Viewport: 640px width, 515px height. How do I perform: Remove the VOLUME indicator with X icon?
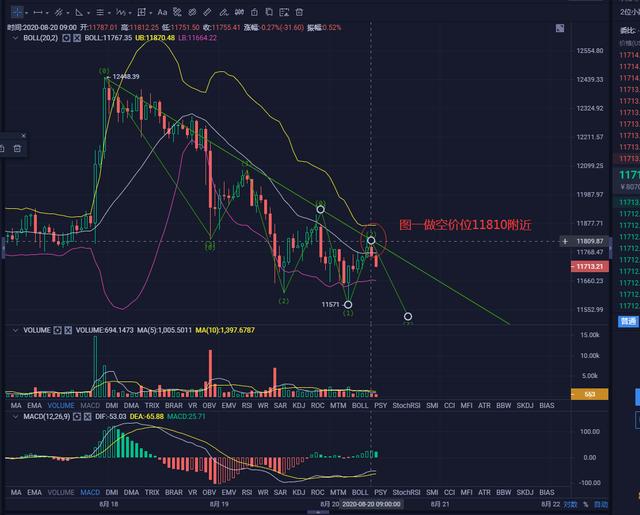(68, 330)
